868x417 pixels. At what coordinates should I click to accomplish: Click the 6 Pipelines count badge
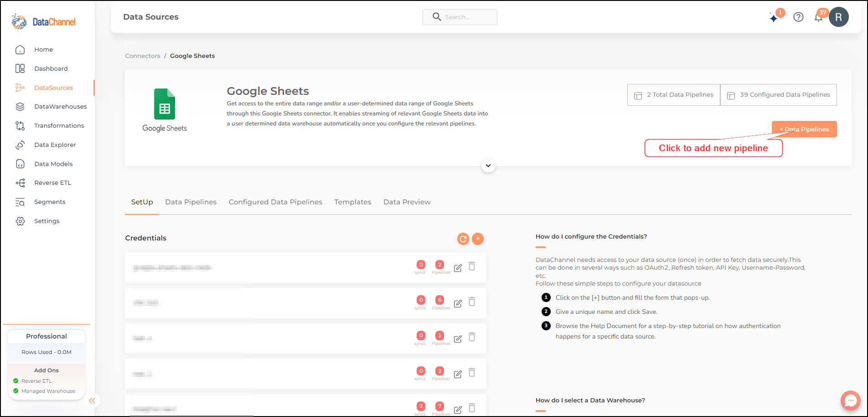click(439, 300)
